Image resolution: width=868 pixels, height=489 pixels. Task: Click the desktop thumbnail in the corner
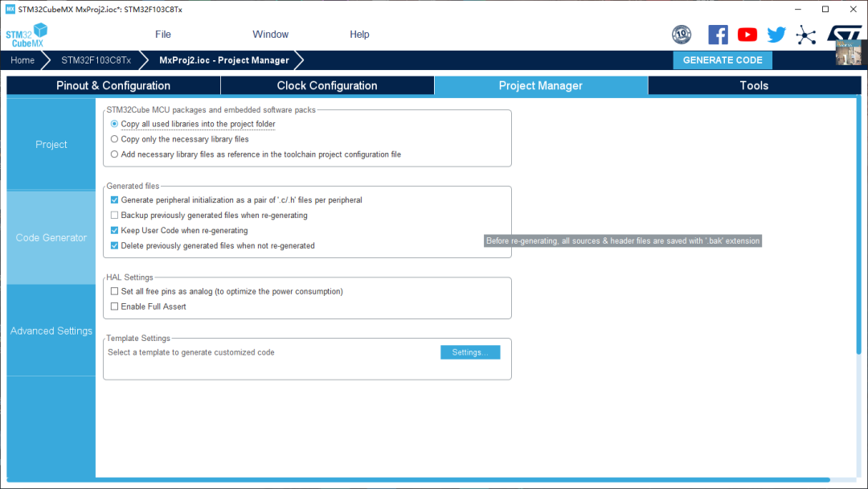pos(848,52)
